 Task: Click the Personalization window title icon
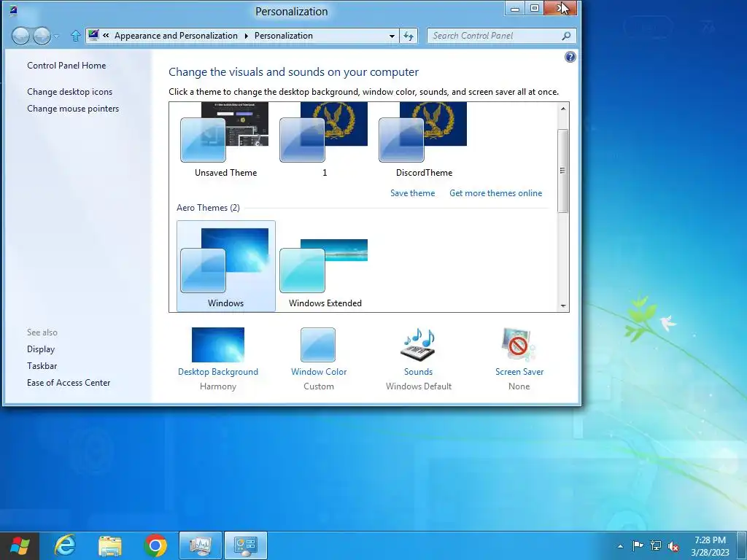coord(13,10)
